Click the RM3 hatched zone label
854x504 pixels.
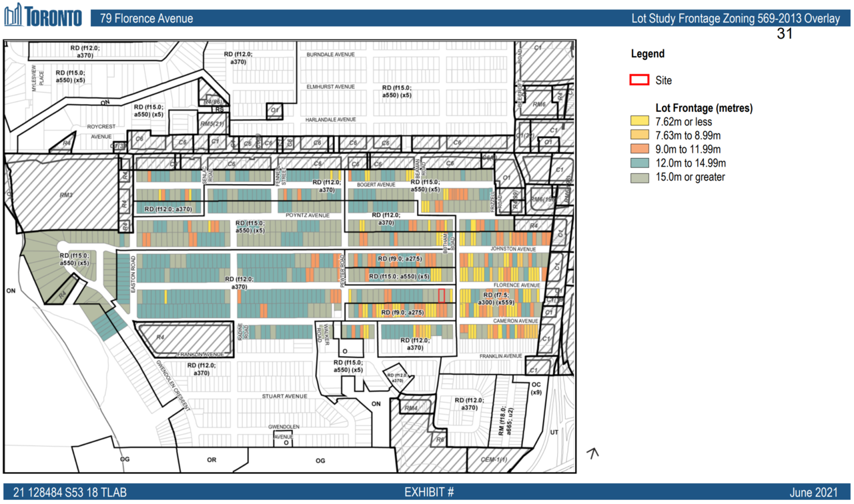tap(65, 195)
